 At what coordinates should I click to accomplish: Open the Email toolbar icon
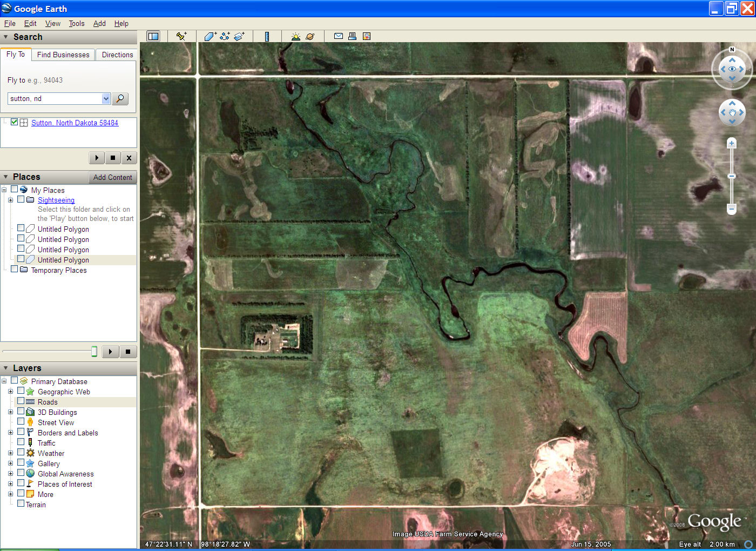[x=339, y=36]
